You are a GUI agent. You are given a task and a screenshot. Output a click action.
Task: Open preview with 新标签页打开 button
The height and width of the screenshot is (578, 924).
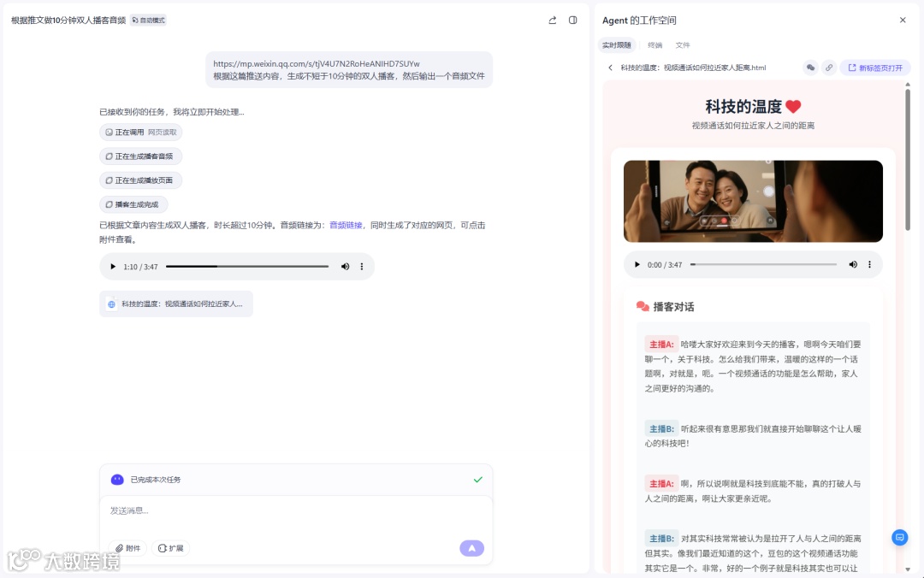pyautogui.click(x=875, y=68)
